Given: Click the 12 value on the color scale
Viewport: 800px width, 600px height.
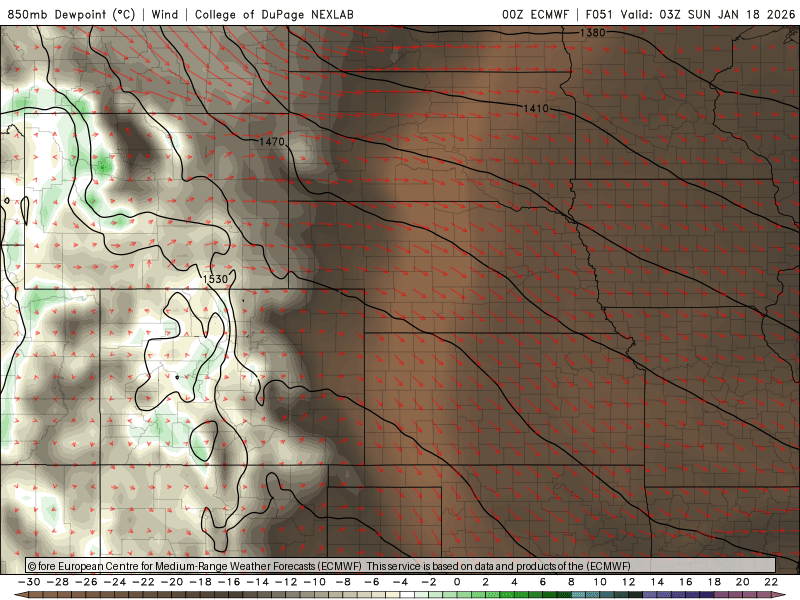Looking at the screenshot, I should (629, 582).
